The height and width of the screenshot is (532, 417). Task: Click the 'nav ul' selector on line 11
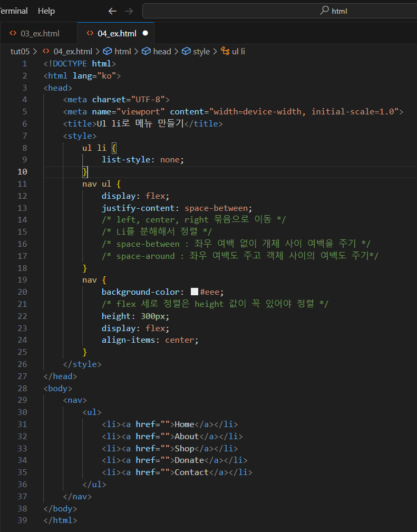96,184
